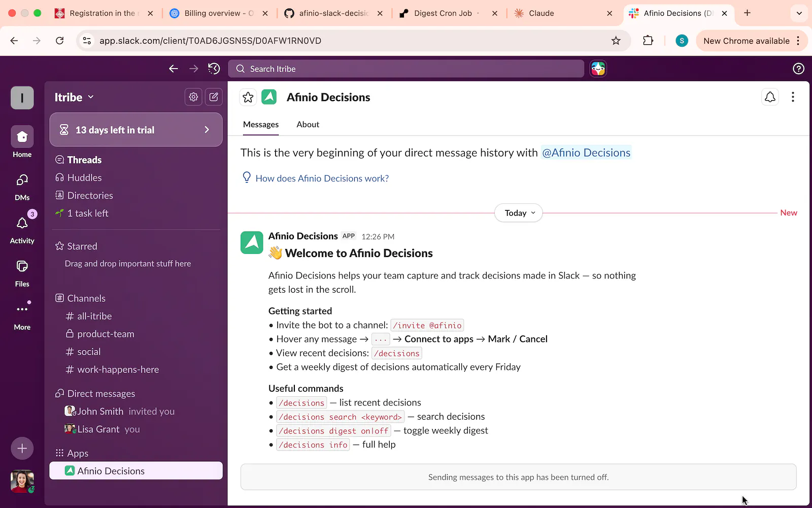812x508 pixels.
Task: Open notification bell settings for Afinio Decisions
Action: pos(770,97)
